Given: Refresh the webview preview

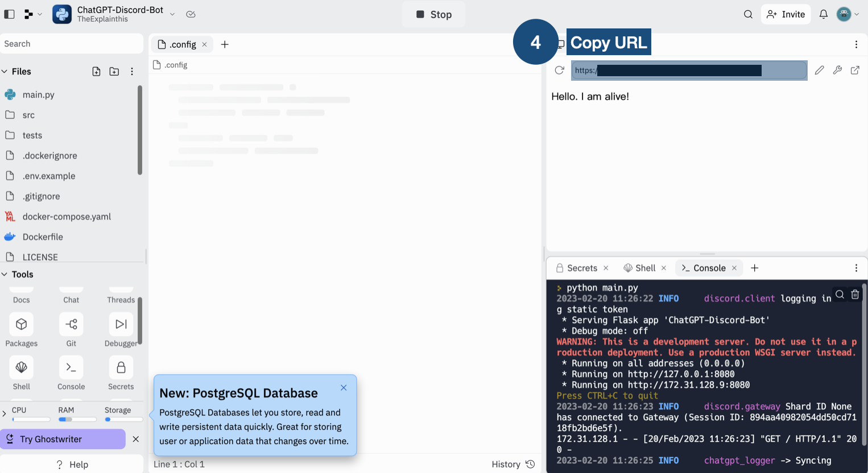Looking at the screenshot, I should click(559, 70).
